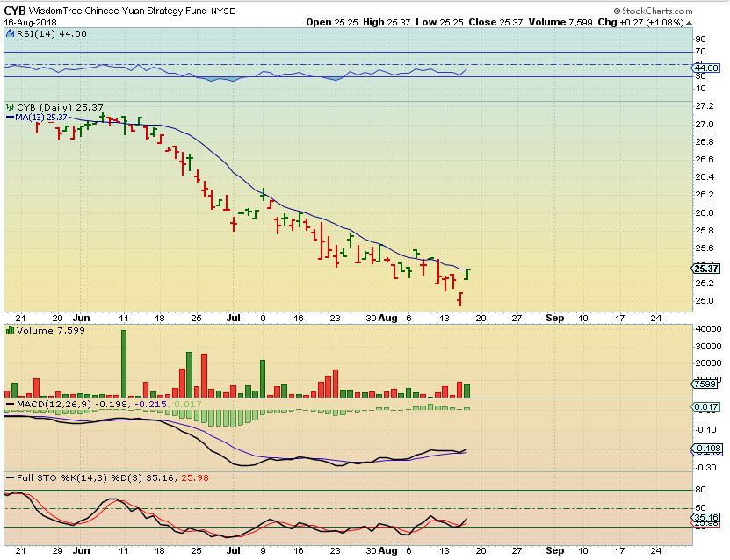730x560 pixels.
Task: Click the Jul label on price chart axis
Action: [x=233, y=318]
